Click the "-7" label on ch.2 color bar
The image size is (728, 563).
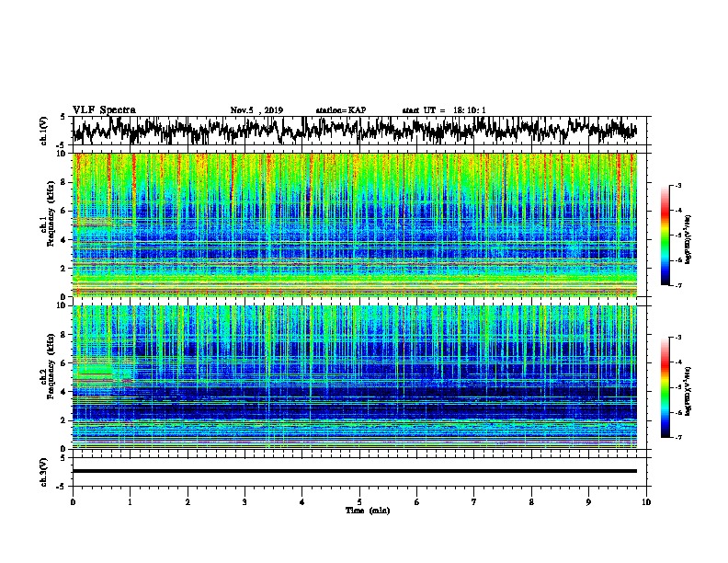tap(678, 437)
